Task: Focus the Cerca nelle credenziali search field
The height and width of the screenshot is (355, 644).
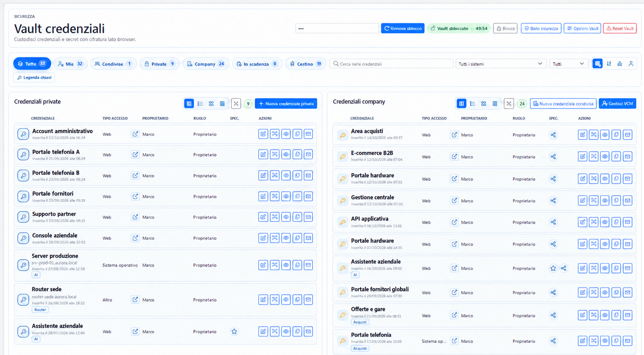Action: (x=391, y=64)
